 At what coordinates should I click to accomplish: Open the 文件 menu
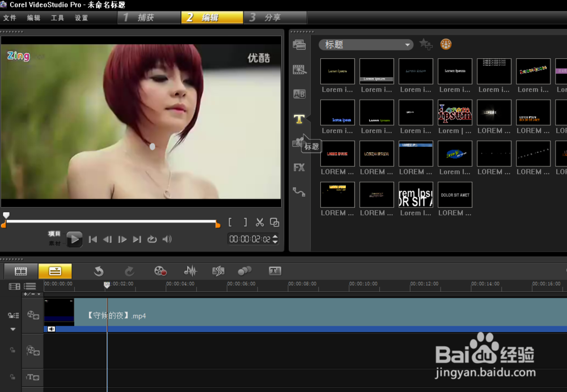pos(10,18)
